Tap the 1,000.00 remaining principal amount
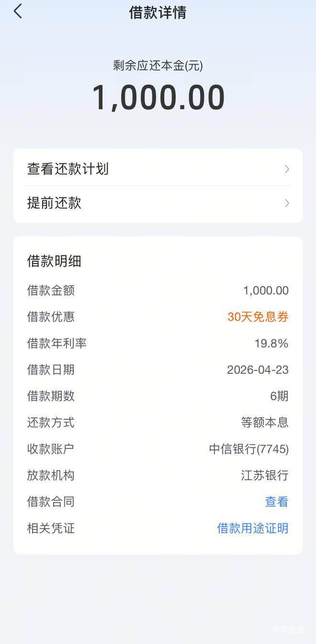Viewport: 316px width, 644px height. pos(158,98)
